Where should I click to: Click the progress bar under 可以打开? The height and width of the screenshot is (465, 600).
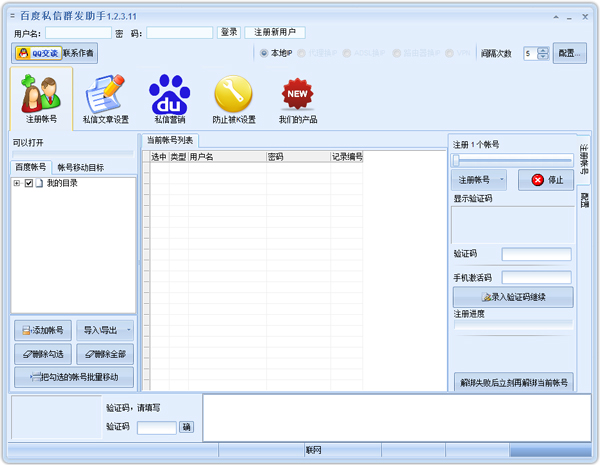coord(73,154)
